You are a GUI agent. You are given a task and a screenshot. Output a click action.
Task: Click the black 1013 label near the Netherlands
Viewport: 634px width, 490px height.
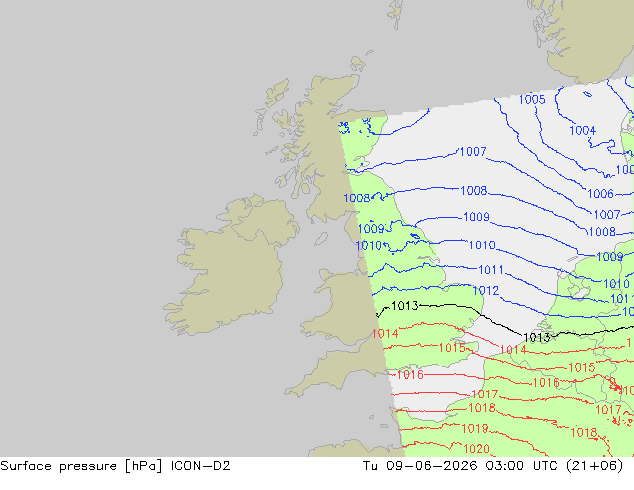537,337
